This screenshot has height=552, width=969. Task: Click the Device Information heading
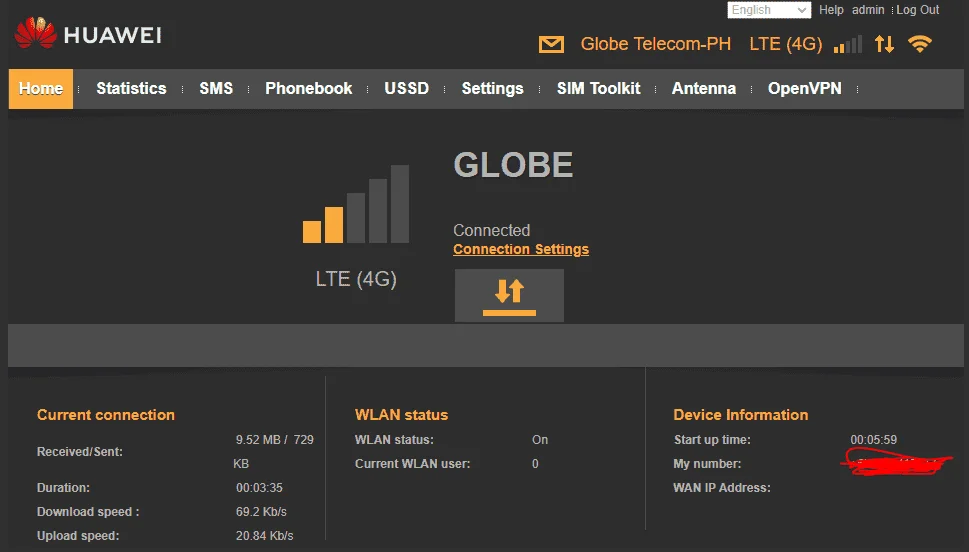click(x=740, y=415)
